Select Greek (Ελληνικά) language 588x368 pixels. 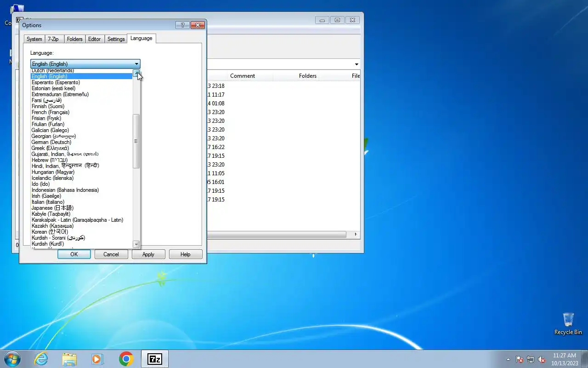[x=82, y=148]
